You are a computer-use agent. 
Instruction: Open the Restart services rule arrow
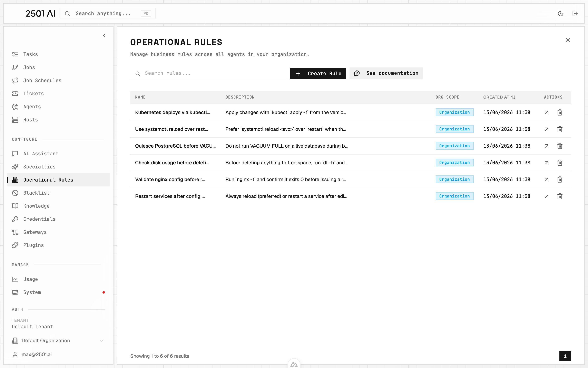547,196
